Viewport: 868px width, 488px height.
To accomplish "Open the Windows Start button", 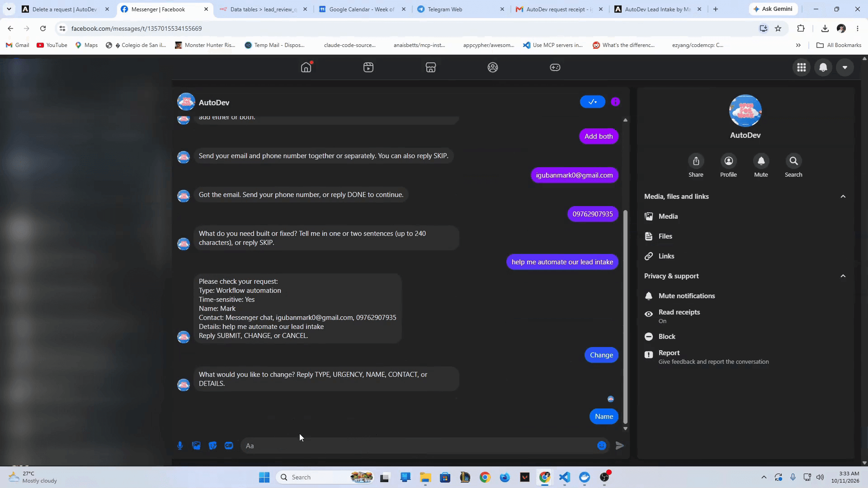I will 264,477.
